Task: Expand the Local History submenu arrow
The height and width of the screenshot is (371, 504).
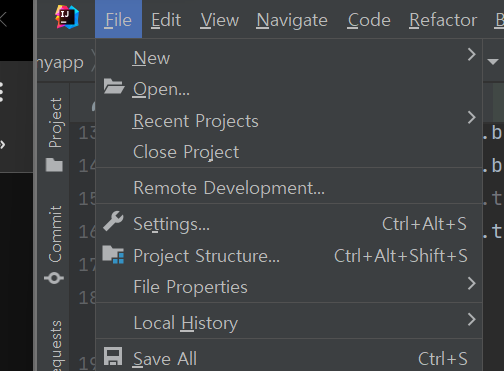Action: (471, 319)
